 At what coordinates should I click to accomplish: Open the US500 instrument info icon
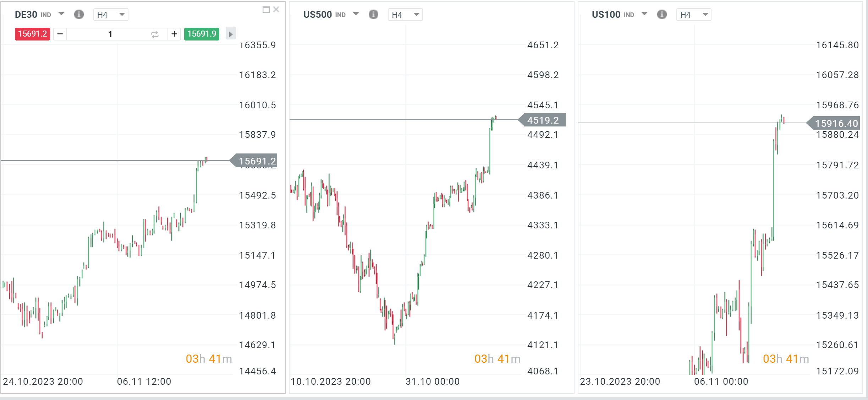[374, 15]
